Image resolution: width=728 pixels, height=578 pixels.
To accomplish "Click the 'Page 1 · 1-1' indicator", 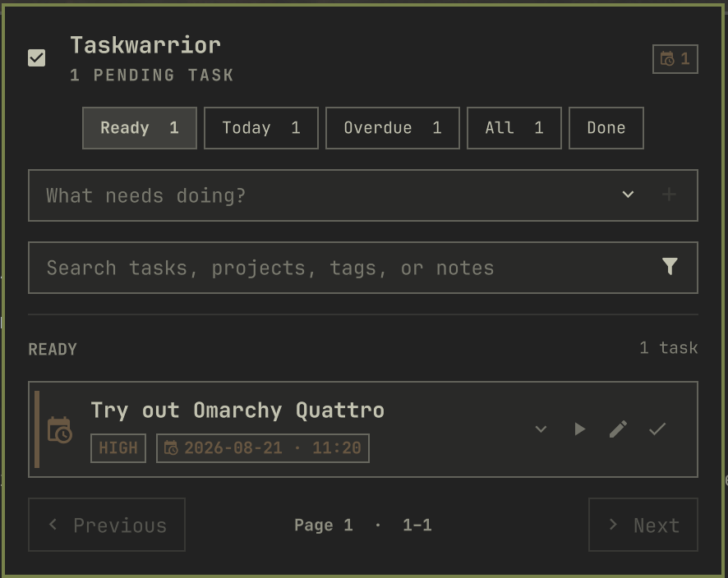I will pyautogui.click(x=363, y=525).
